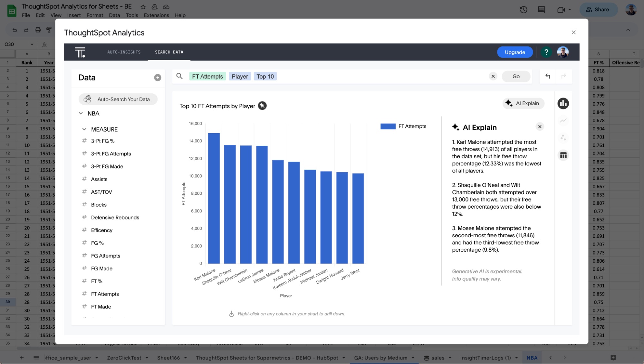This screenshot has width=644, height=364.
Task: Check the cloud save status icon
Action: pos(166,7)
